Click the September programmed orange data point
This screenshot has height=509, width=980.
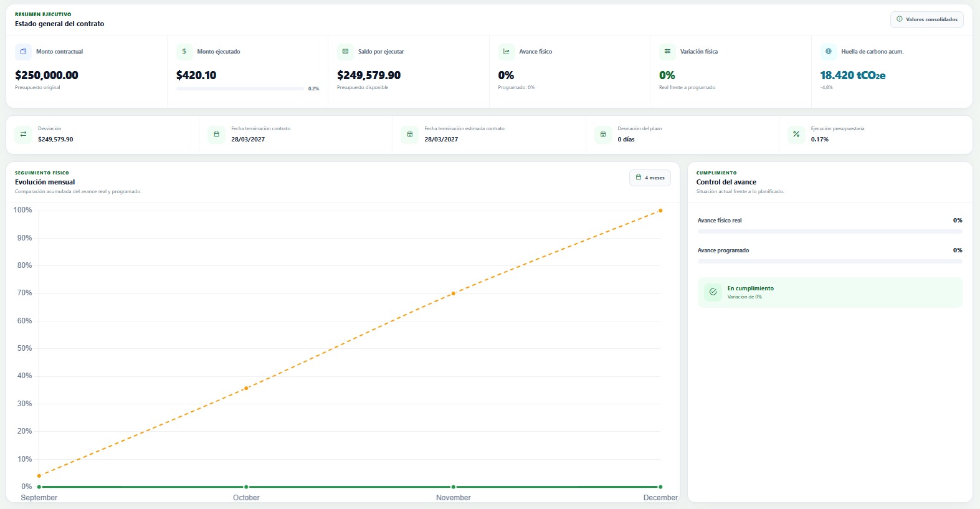coord(39,476)
